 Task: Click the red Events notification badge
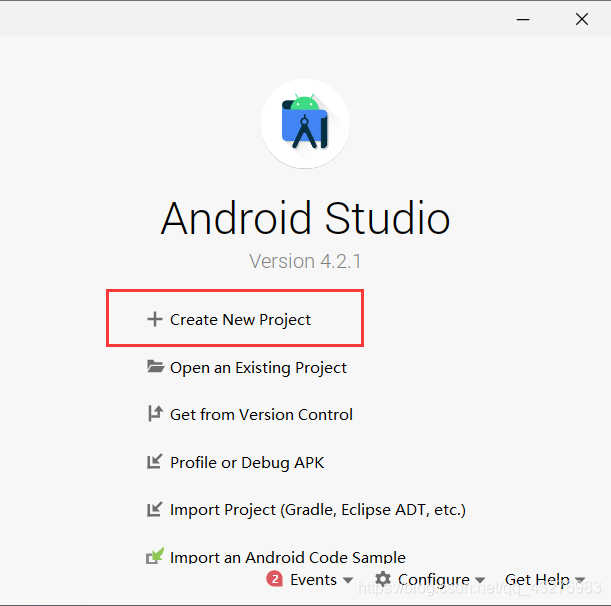pos(275,579)
